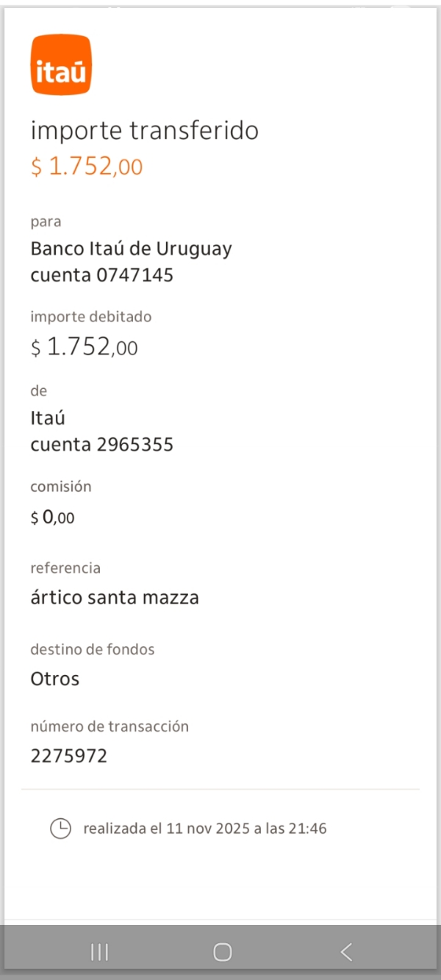Tap the "número de transacción" label
This screenshot has width=441, height=980.
110,726
